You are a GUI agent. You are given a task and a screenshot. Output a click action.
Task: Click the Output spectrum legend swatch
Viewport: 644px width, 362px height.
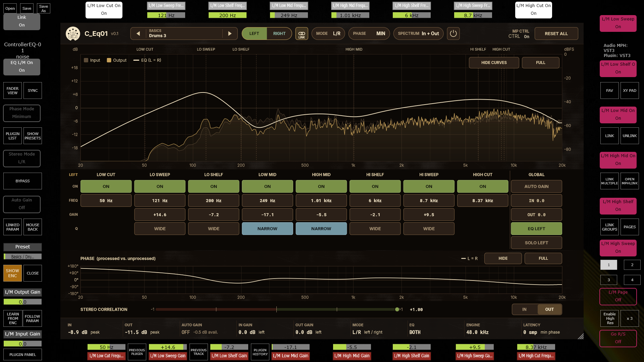point(109,60)
